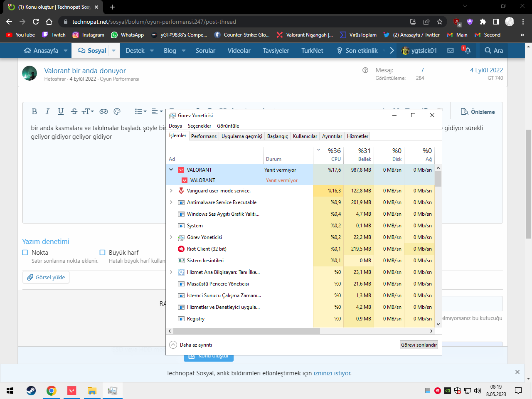The image size is (532, 399).
Task: Switch to the Performans tab
Action: (x=204, y=136)
